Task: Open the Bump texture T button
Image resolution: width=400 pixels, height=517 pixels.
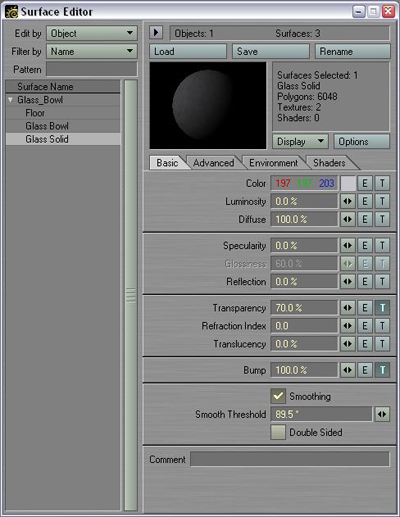Action: click(x=382, y=370)
